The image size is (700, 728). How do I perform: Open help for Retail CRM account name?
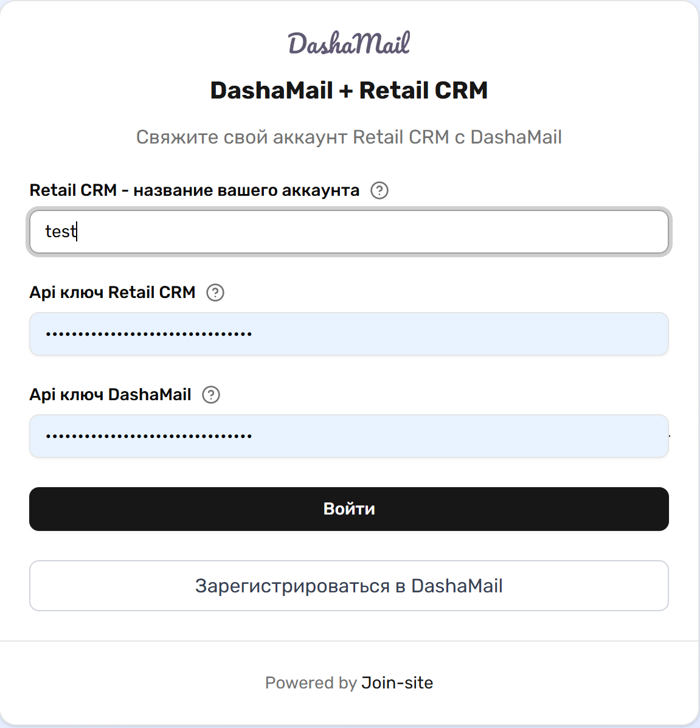point(379,190)
